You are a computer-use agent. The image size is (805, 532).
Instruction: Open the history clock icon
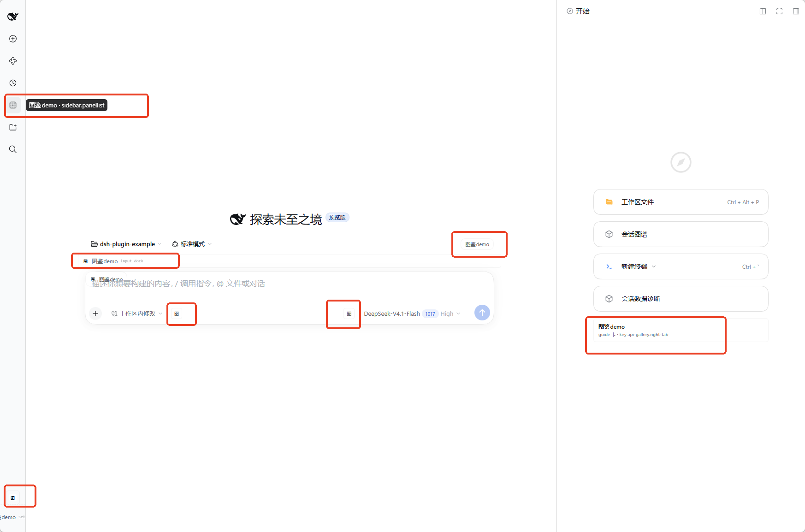click(13, 83)
